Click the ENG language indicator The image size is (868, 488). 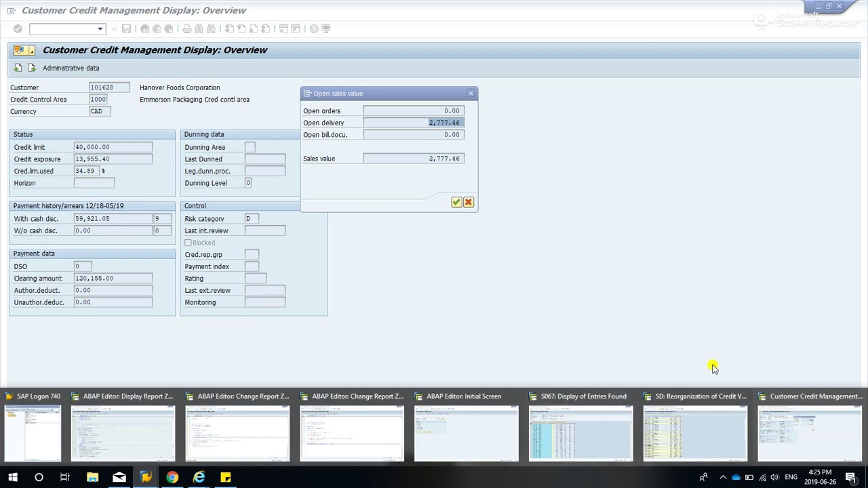pyautogui.click(x=791, y=477)
